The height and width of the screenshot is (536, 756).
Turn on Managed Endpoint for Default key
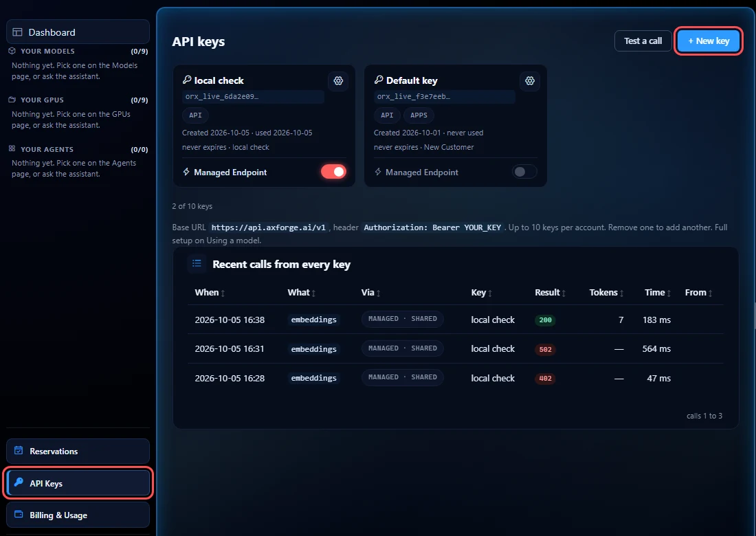[524, 172]
